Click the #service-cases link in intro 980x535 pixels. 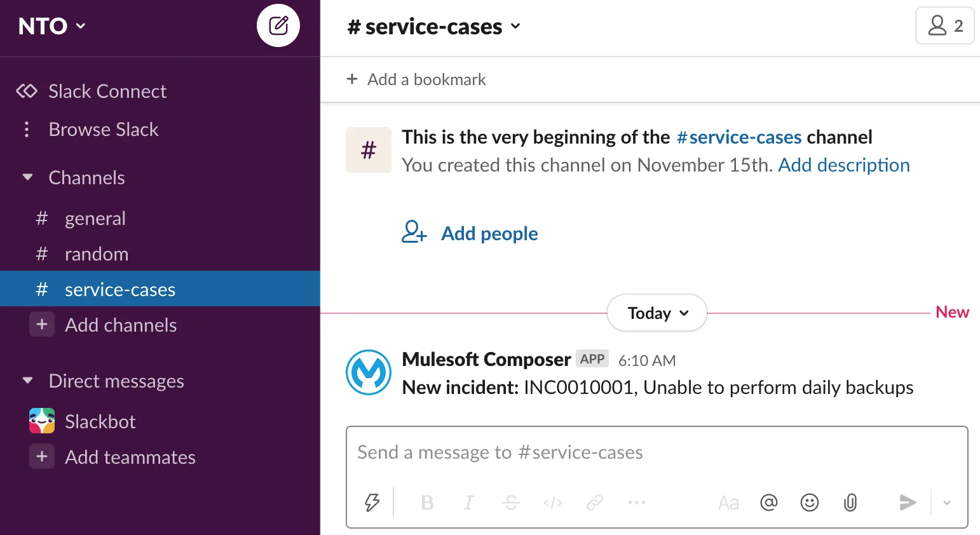739,137
